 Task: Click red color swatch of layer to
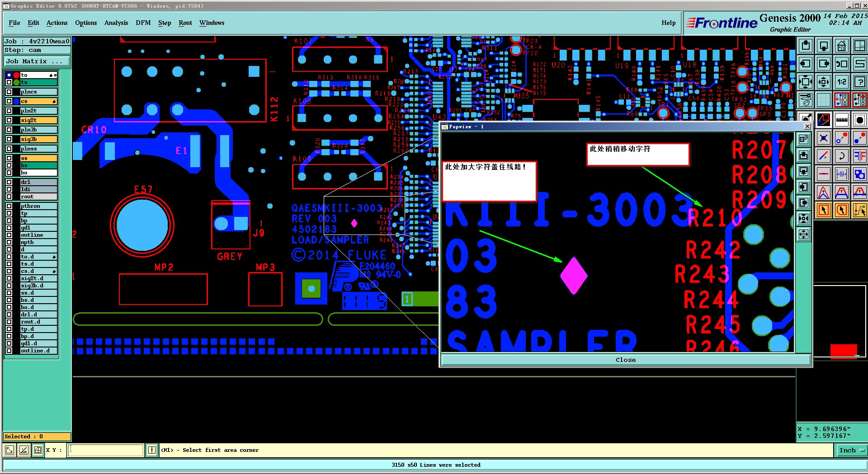click(x=16, y=75)
